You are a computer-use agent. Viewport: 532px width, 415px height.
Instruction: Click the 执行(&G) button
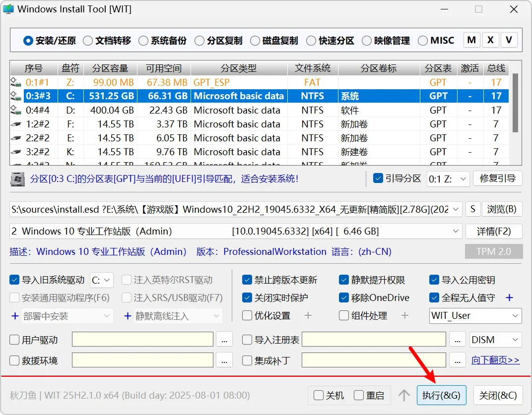[441, 395]
